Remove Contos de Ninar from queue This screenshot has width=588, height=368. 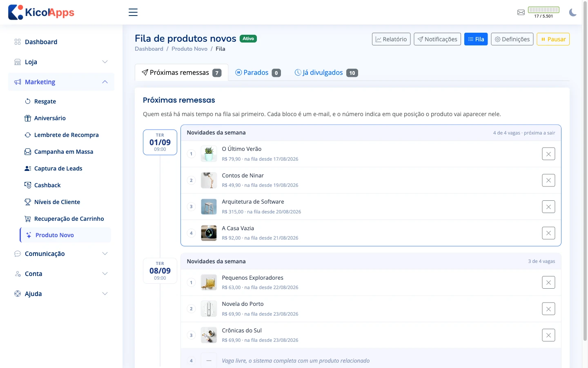pyautogui.click(x=548, y=180)
